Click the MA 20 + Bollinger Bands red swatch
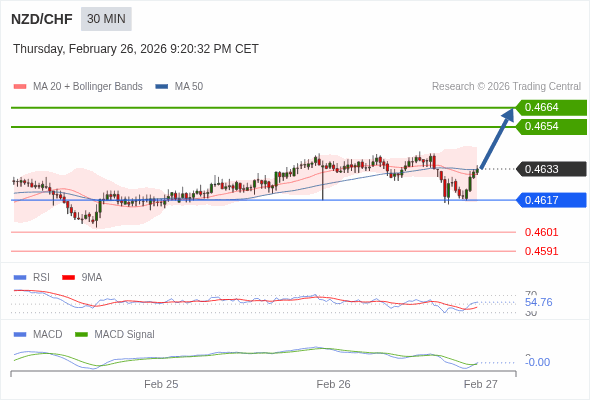 20,87
